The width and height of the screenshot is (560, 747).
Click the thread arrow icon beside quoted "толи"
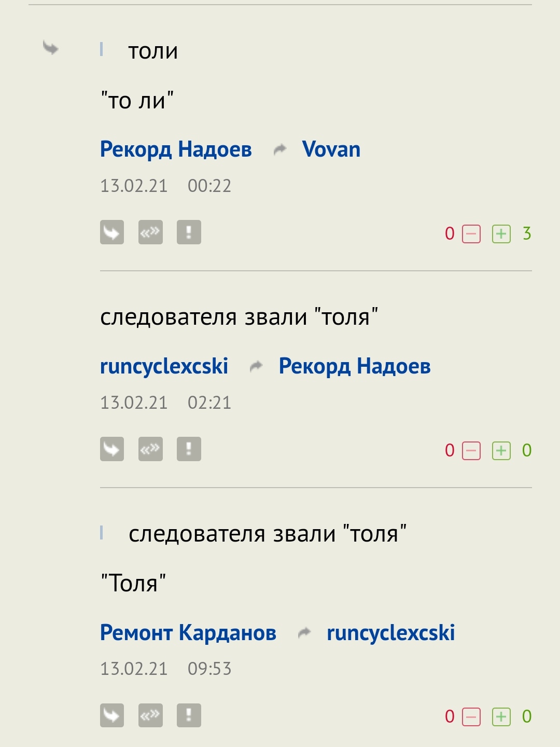tap(50, 48)
